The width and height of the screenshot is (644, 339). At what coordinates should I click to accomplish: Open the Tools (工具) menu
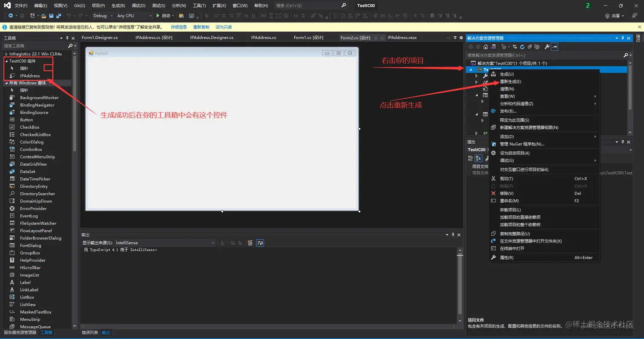pyautogui.click(x=199, y=6)
